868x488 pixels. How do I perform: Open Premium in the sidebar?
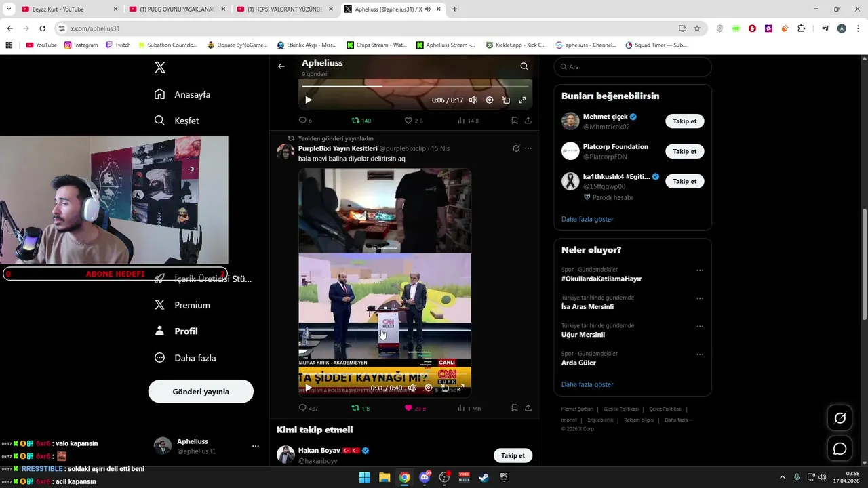[x=182, y=305]
